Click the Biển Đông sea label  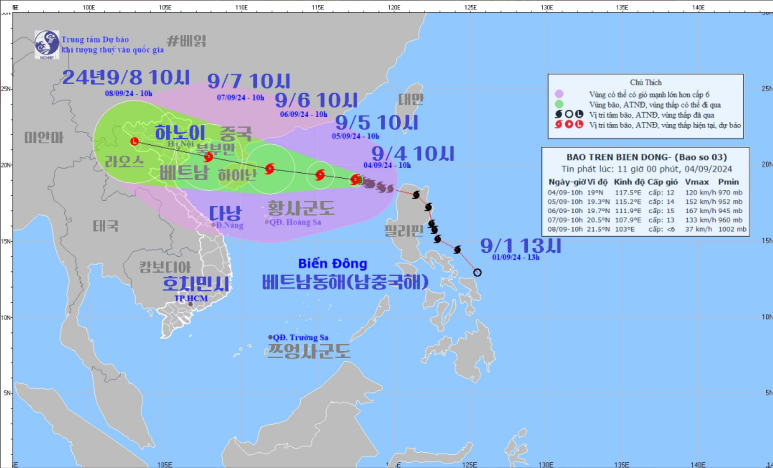[318, 263]
